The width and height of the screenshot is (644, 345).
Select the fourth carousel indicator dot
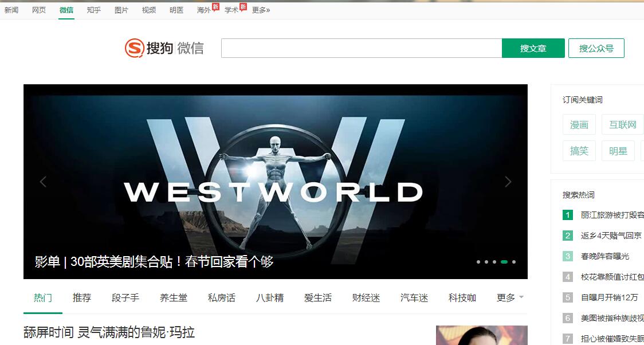click(505, 261)
